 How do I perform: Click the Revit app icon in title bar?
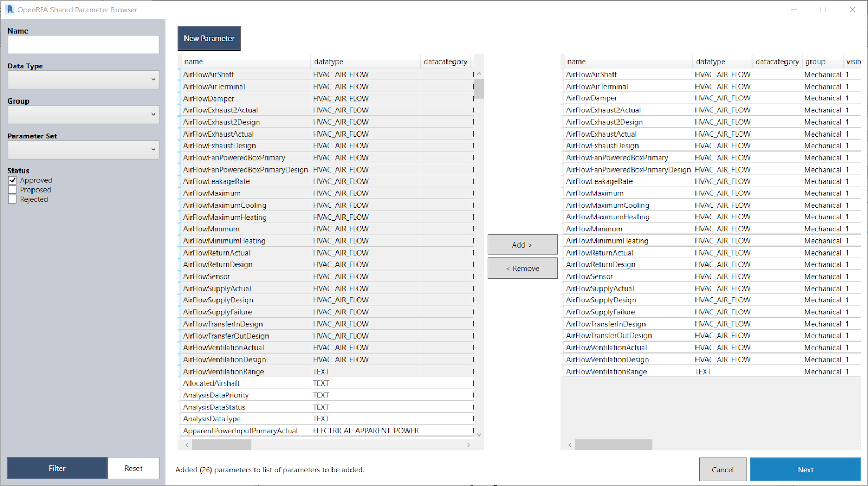click(x=10, y=10)
